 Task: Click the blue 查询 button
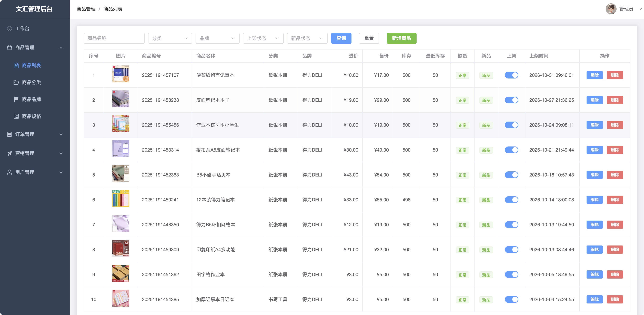coord(341,38)
